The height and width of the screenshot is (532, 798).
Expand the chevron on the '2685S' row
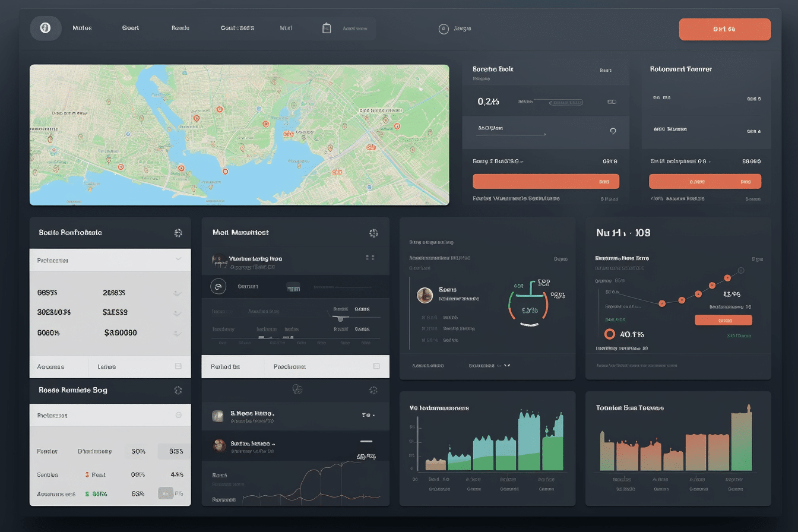176,293
